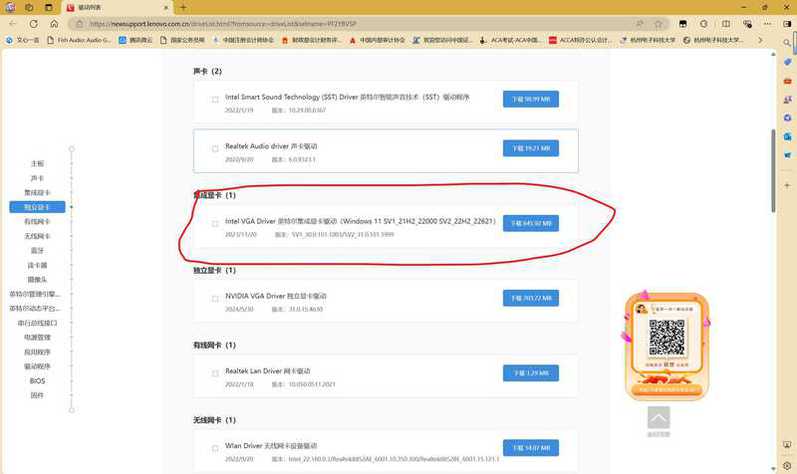Open the ACCA bookmark with red icon

point(580,40)
